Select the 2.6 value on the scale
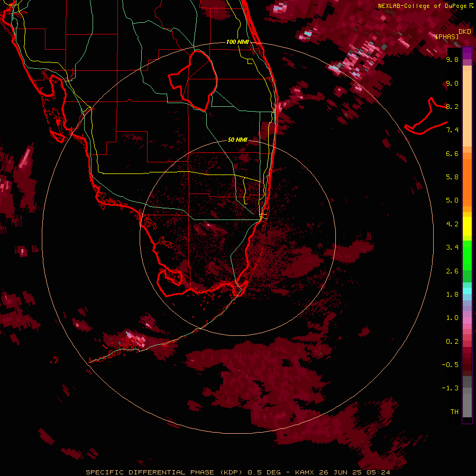Screen dimensions: 476x476 [x=452, y=271]
